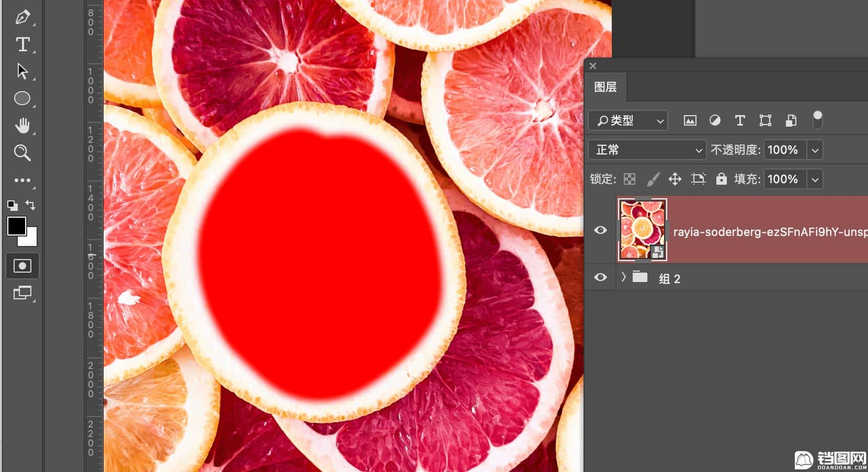This screenshot has height=472, width=868.
Task: Select the Zoom magnifier tool
Action: coord(22,153)
